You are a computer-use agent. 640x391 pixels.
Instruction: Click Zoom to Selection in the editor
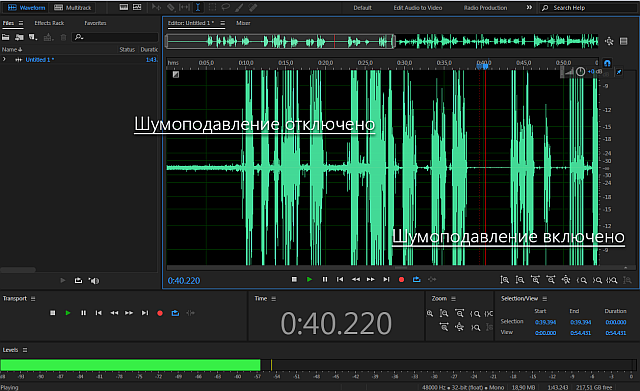[x=612, y=280]
